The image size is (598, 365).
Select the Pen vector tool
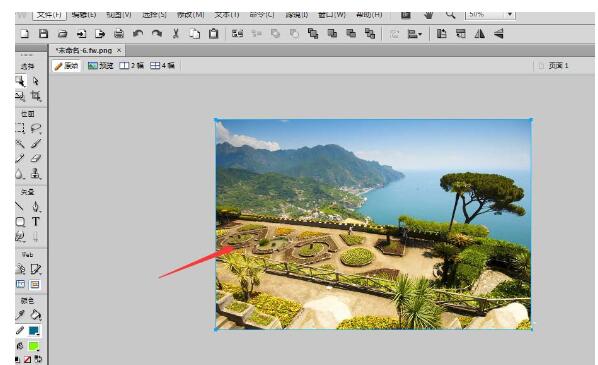coord(35,207)
